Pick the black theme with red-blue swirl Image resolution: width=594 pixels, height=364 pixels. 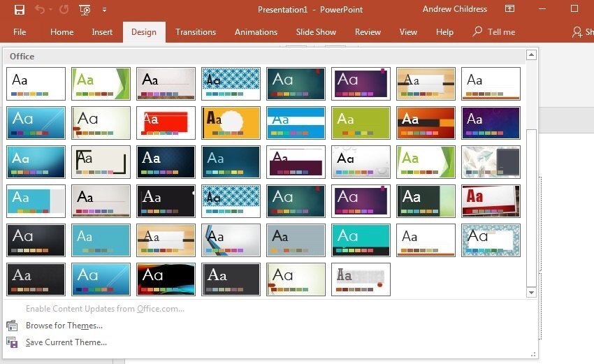[166, 279]
